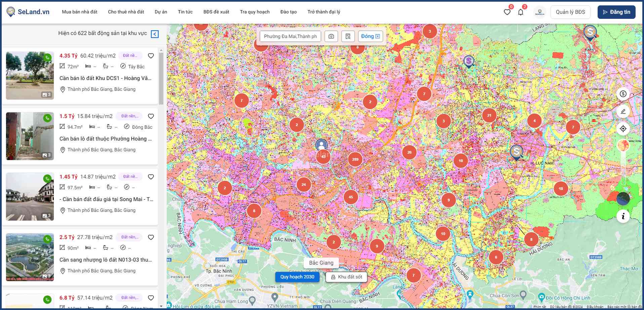Image resolution: width=644 pixels, height=310 pixels.
Task: Open the Tra quy hoạch menu
Action: coord(254,12)
